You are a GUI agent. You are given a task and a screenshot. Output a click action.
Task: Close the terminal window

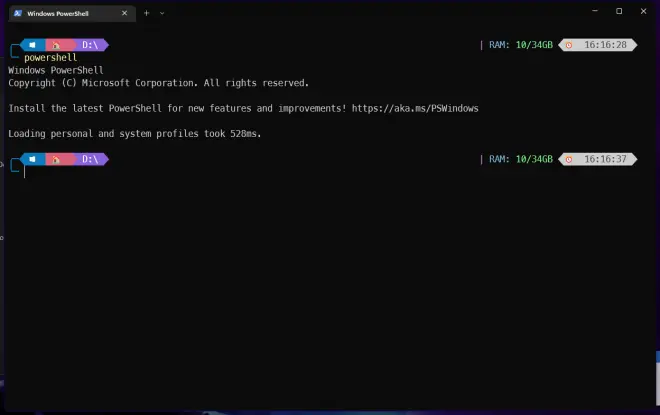tap(643, 11)
